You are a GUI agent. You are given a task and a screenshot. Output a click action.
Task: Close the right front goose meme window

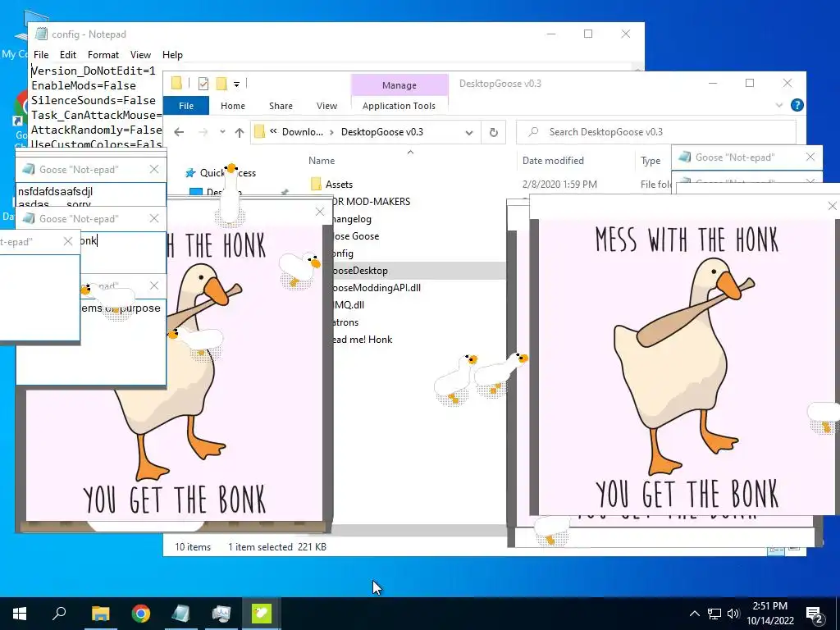832,206
